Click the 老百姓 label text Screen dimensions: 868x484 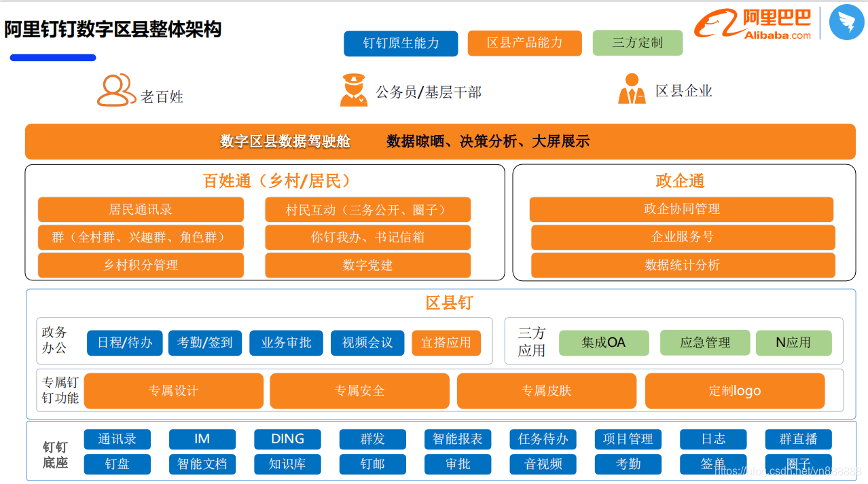(x=162, y=96)
